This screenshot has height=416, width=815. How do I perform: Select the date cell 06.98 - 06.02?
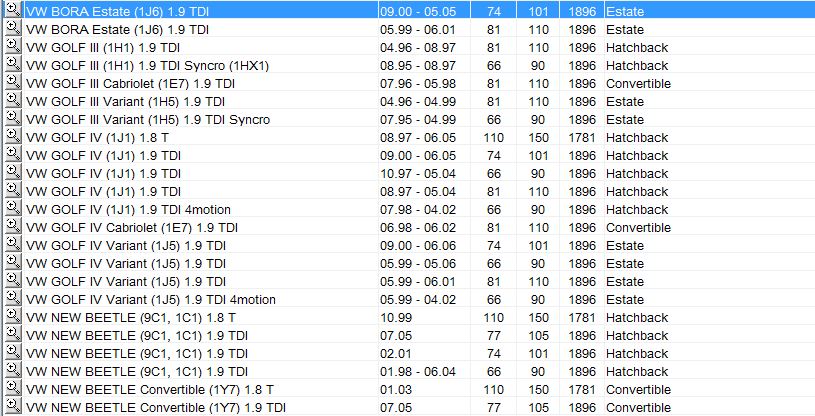tap(418, 228)
